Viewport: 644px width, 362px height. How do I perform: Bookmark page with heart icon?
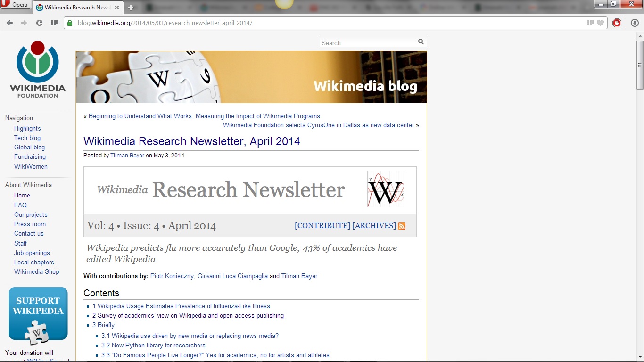tap(600, 23)
